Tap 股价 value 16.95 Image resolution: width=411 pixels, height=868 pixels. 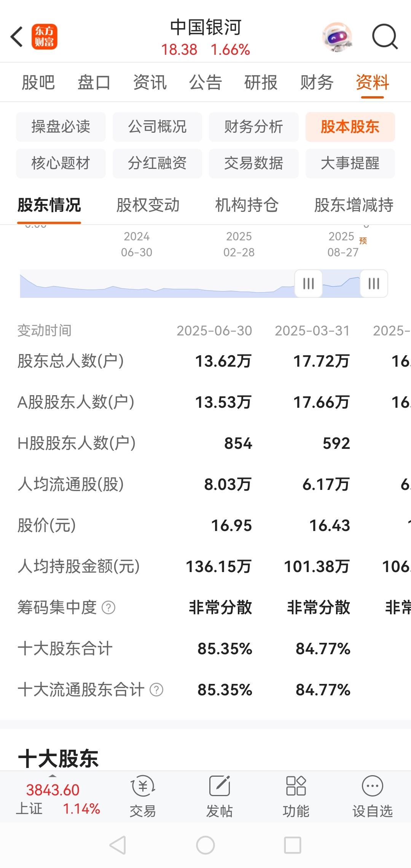click(x=232, y=525)
